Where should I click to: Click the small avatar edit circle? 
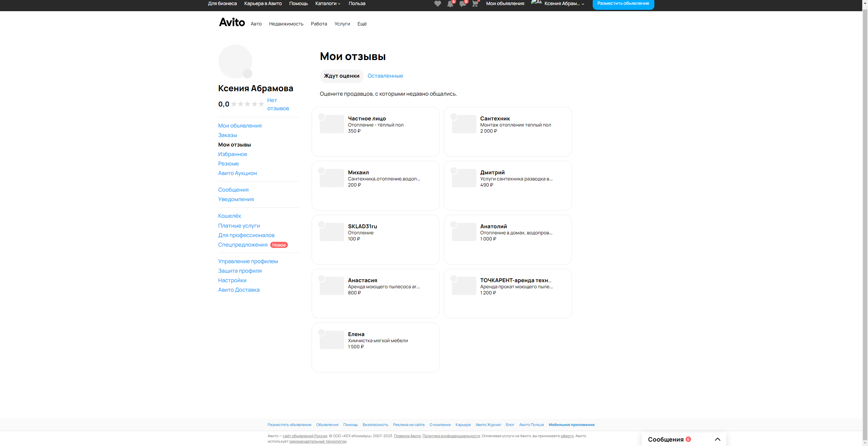pos(248,73)
